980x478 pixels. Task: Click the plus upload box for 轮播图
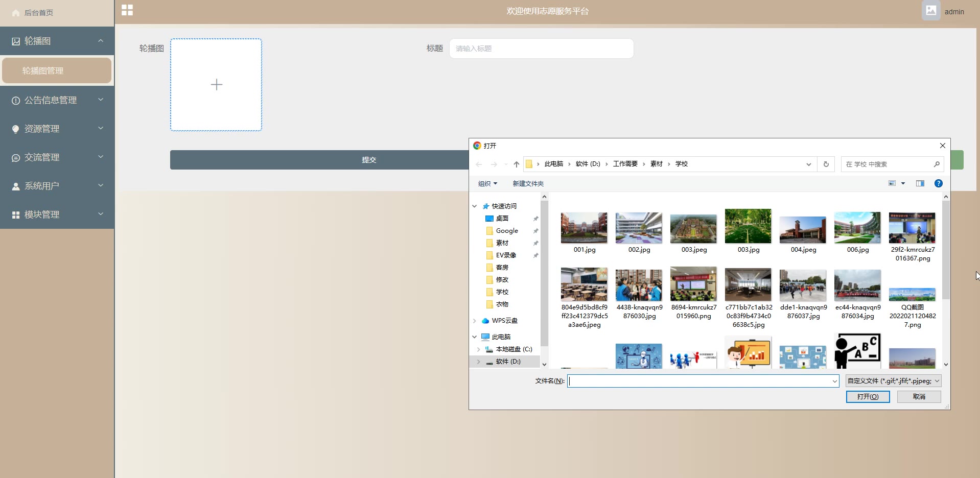coord(216,85)
